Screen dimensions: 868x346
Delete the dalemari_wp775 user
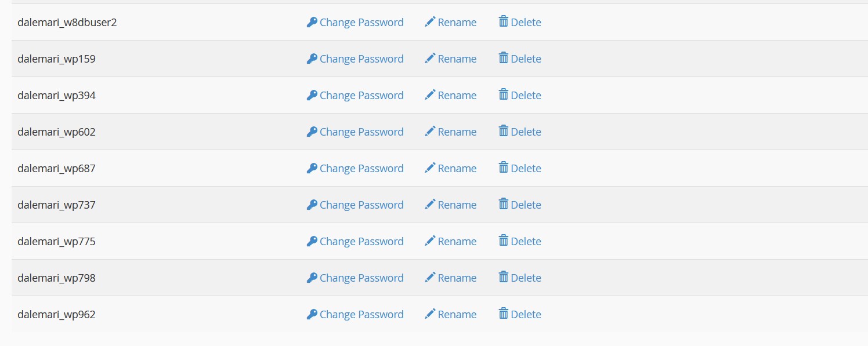[526, 242]
